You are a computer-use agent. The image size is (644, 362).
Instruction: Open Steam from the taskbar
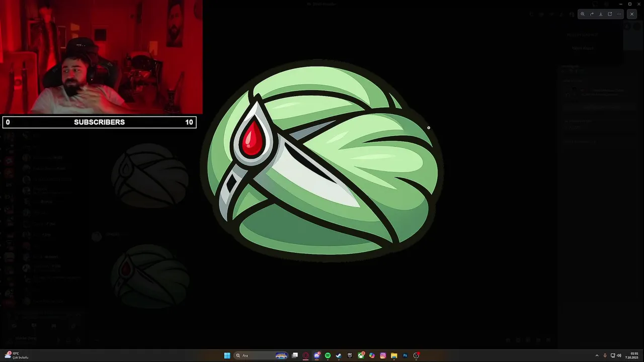(339, 355)
